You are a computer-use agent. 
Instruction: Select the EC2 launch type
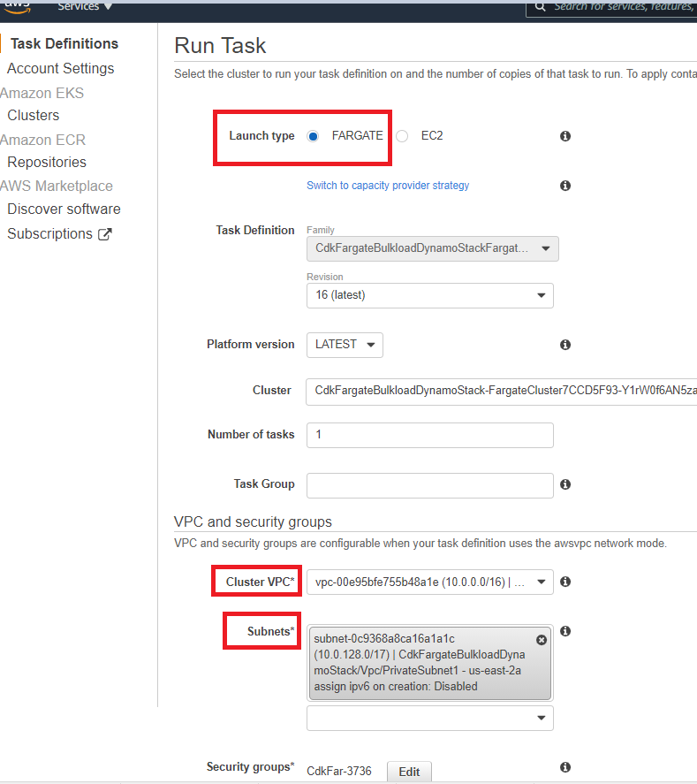402,136
